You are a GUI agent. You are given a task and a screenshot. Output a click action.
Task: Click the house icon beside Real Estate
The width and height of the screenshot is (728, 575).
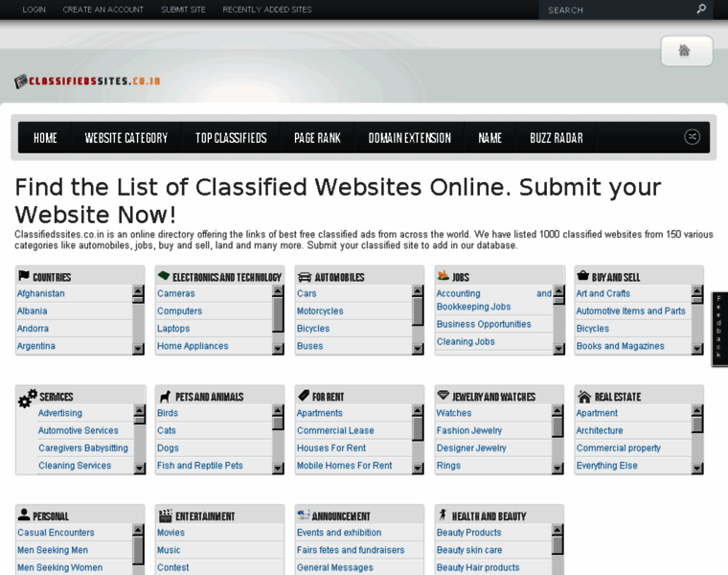[584, 396]
